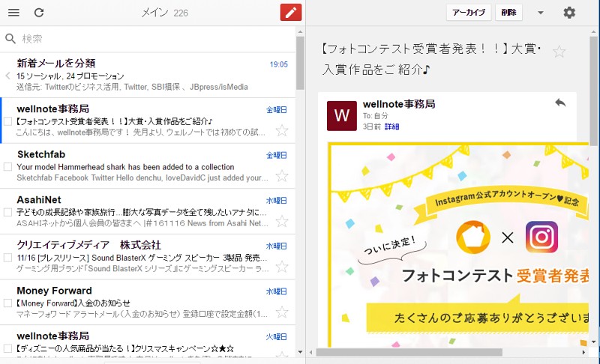Compose a new email with red pencil button

pyautogui.click(x=291, y=12)
